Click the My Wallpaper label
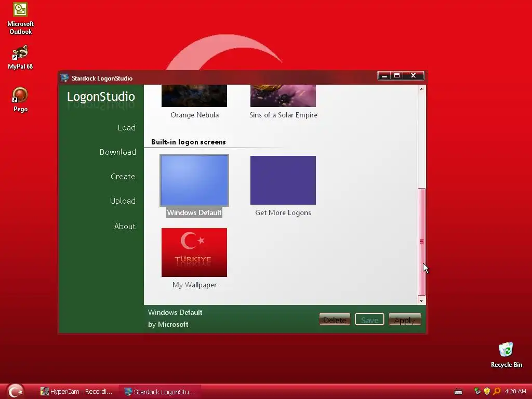The image size is (532, 399). coord(194,285)
